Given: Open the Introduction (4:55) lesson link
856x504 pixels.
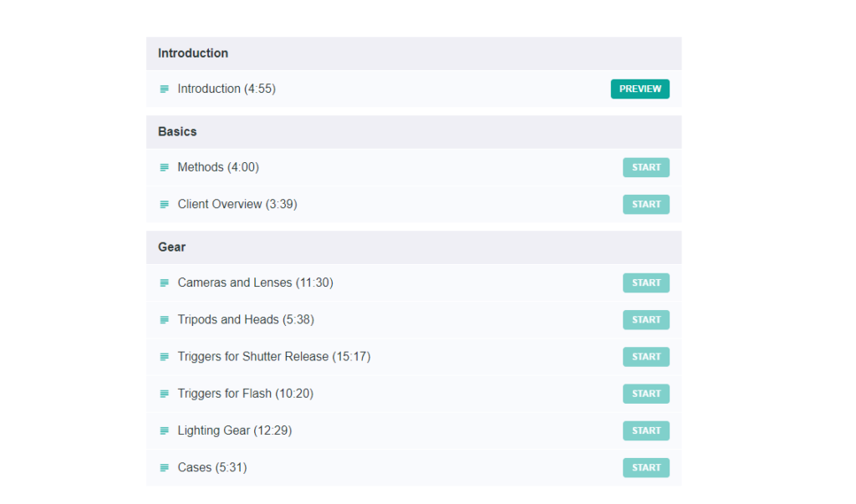Looking at the screenshot, I should click(x=227, y=89).
